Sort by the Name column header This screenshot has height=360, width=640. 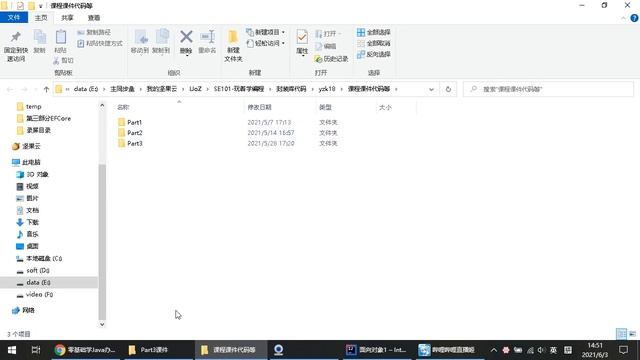click(x=123, y=107)
